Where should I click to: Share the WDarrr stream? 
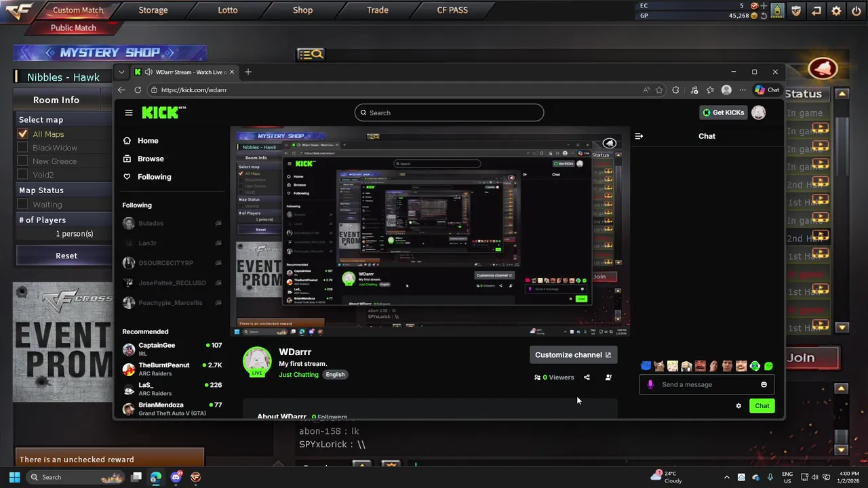pos(587,378)
